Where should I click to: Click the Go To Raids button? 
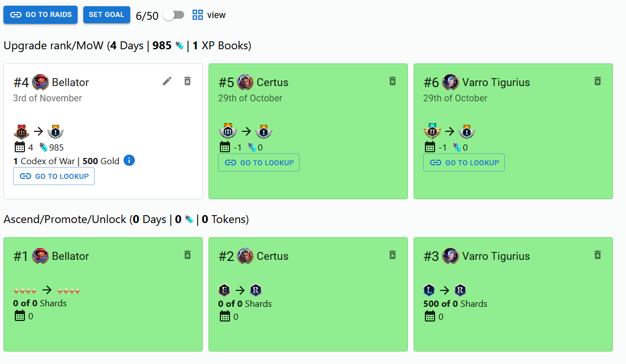pos(40,15)
